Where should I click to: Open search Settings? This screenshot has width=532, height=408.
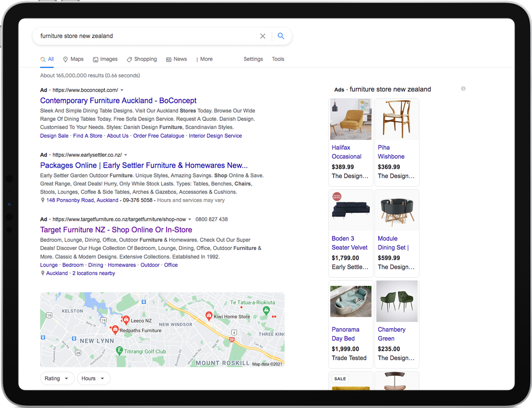(x=253, y=59)
